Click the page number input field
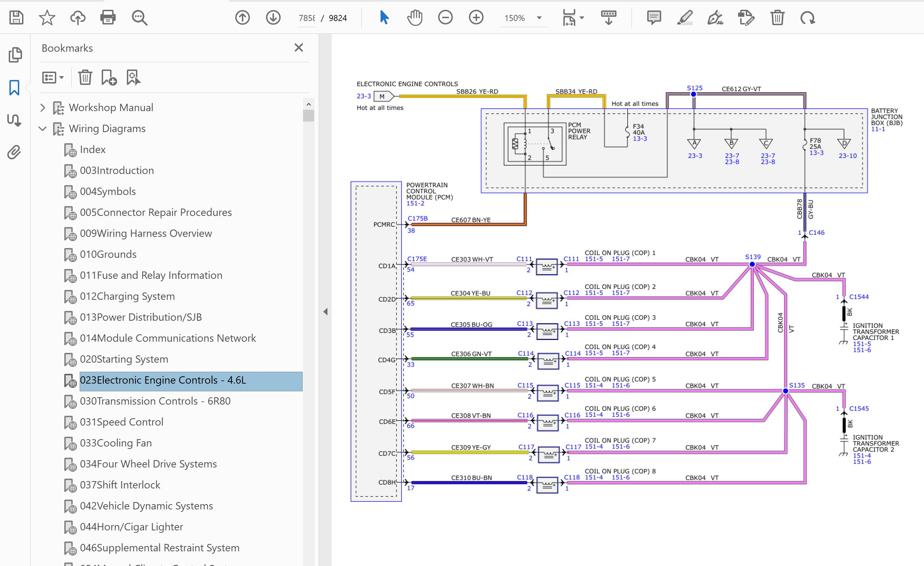This screenshot has width=924, height=566. click(x=306, y=18)
